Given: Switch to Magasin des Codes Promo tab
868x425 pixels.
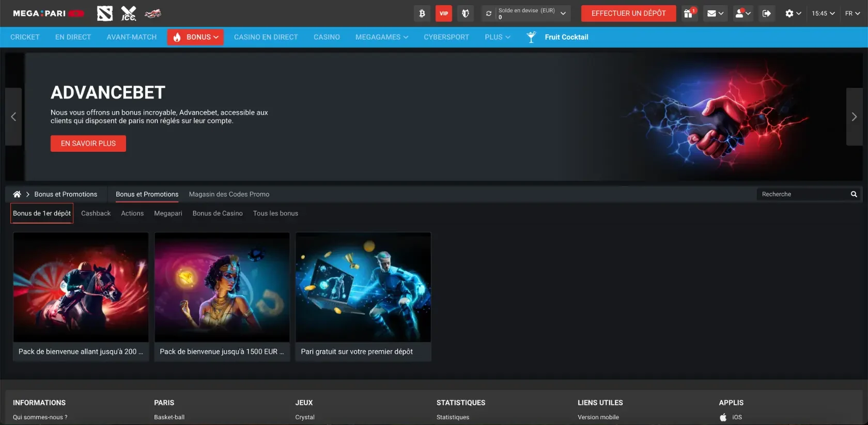Looking at the screenshot, I should tap(229, 194).
